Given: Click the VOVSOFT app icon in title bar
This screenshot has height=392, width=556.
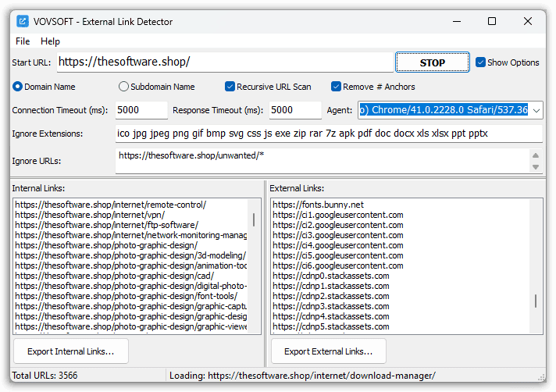Looking at the screenshot, I should [x=23, y=21].
